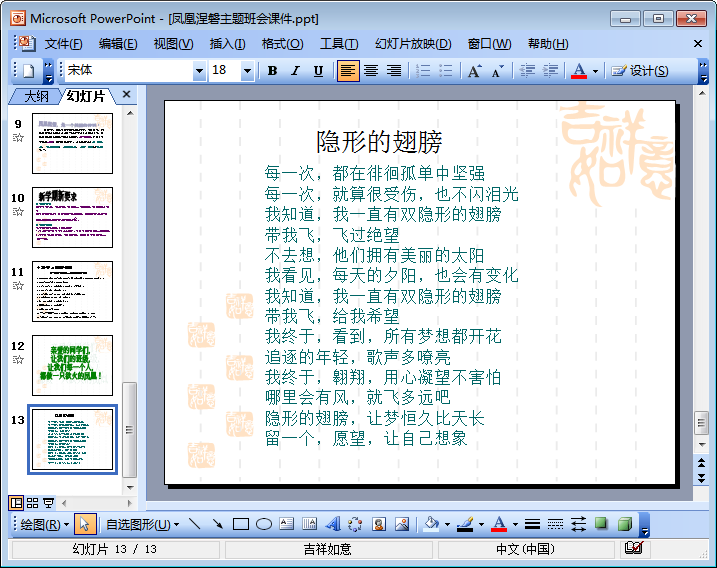Open the 自选图形(U) AutoShapes menu
Screen dimensions: 717x568
[x=142, y=525]
